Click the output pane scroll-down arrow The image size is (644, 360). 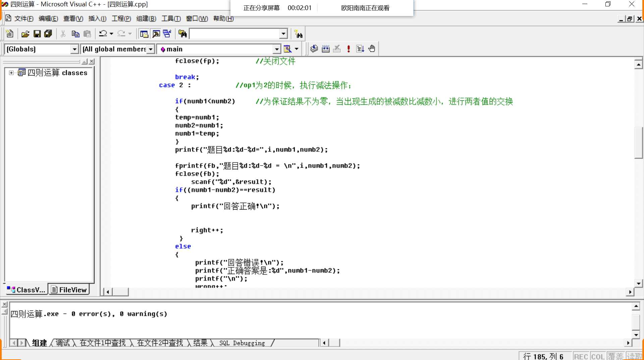[x=636, y=335]
